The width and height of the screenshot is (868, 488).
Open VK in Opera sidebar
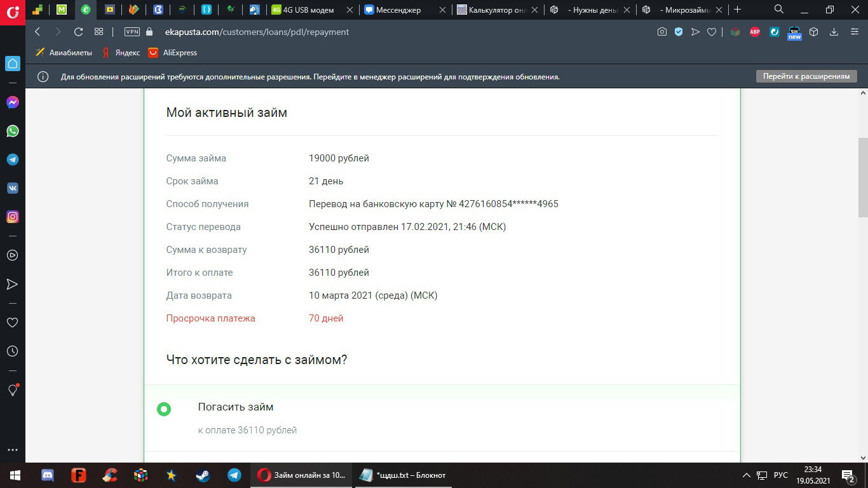point(12,188)
